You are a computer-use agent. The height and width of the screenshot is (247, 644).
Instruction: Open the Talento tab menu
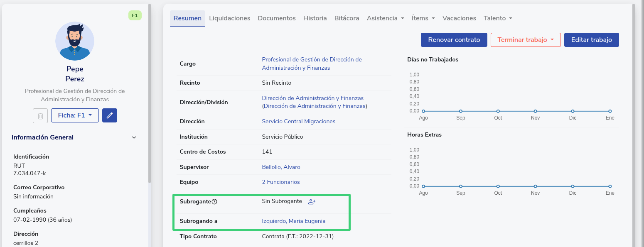click(x=498, y=18)
